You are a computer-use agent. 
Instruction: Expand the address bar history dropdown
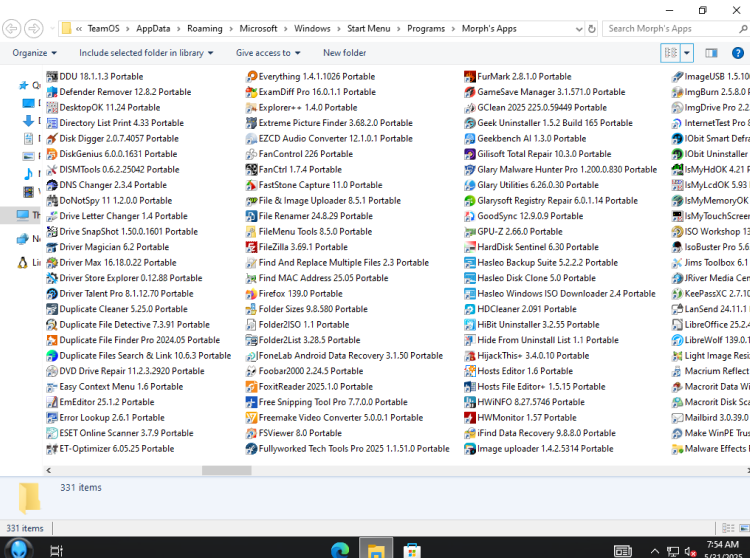(x=579, y=29)
